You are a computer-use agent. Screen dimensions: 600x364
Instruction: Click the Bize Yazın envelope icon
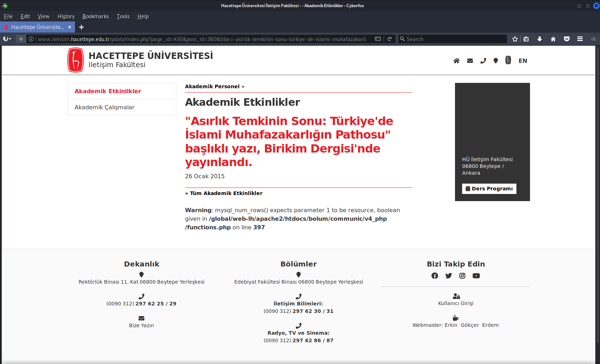pyautogui.click(x=141, y=318)
